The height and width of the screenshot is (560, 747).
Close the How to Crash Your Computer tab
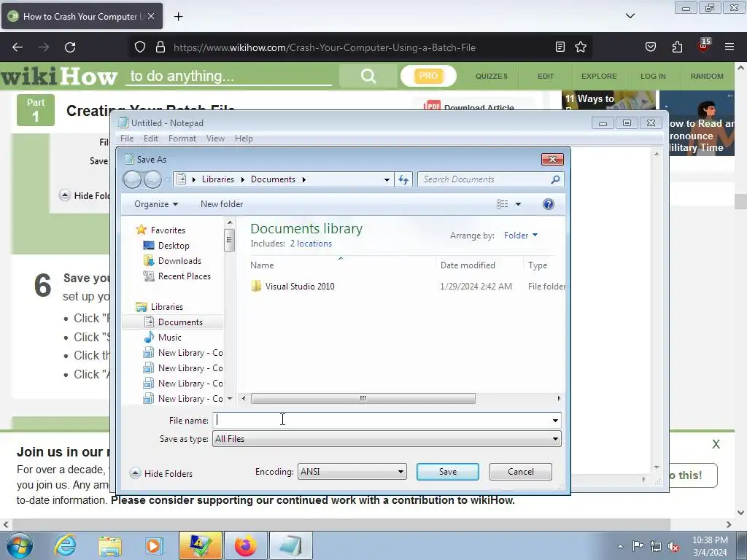point(151,16)
